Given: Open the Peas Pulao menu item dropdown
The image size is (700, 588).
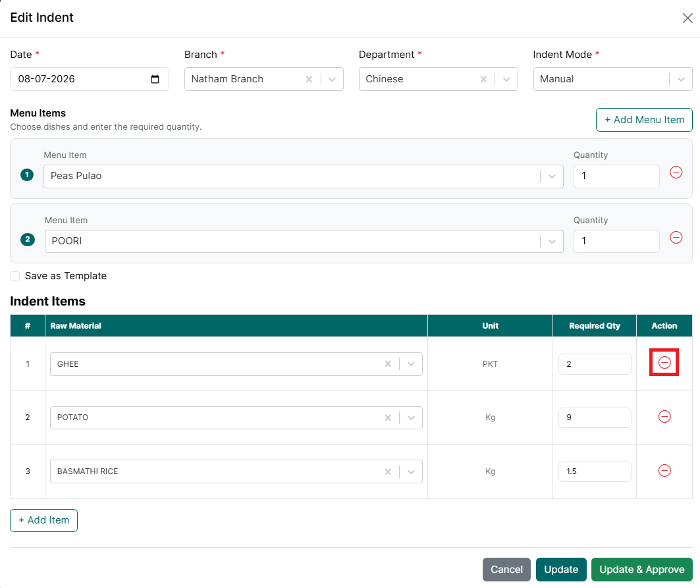Looking at the screenshot, I should tap(552, 176).
